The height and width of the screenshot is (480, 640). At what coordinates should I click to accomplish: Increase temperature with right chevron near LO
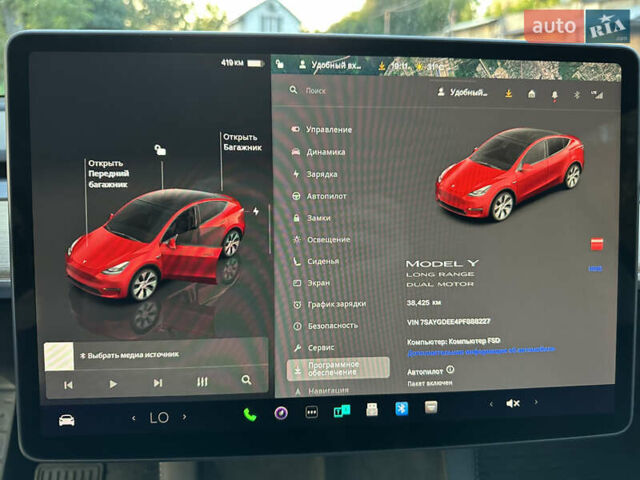pyautogui.click(x=184, y=417)
